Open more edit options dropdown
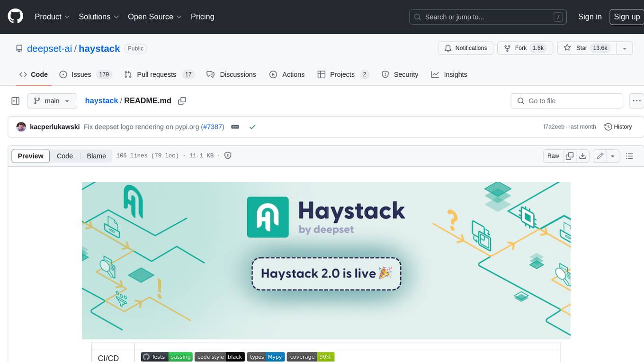 (613, 156)
